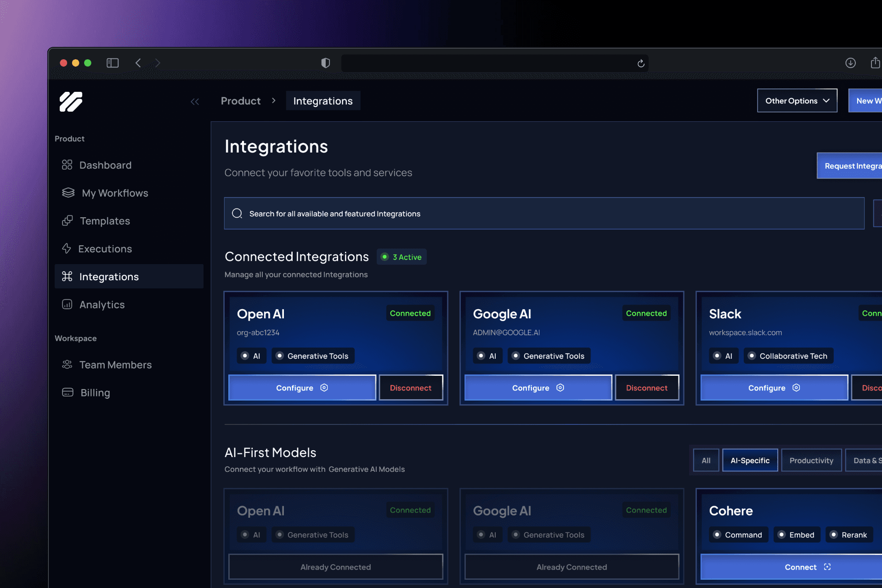Select the AI-Specific filter tab

[750, 460]
